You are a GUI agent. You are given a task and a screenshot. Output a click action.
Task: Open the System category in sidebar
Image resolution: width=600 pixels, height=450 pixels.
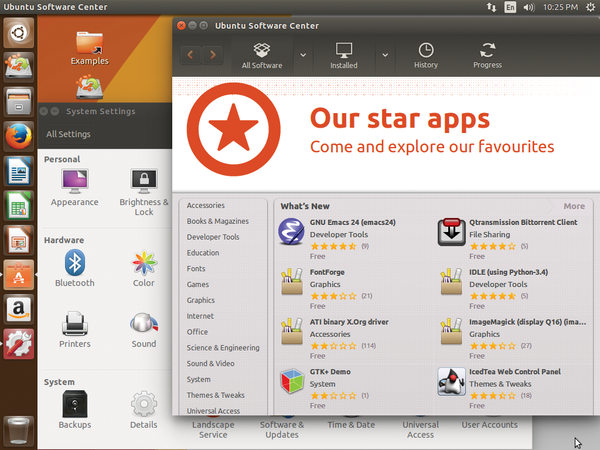(198, 379)
